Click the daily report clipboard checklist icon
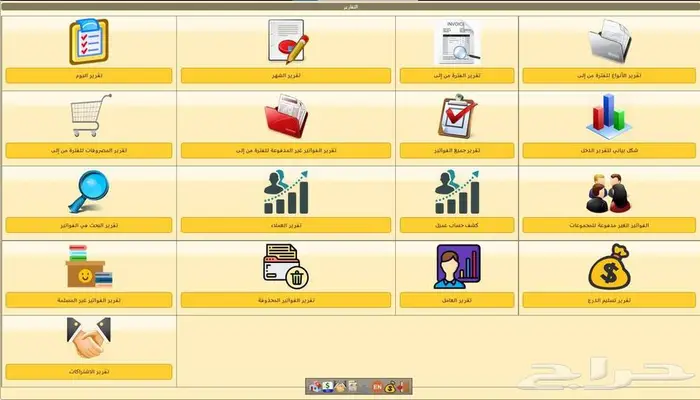The width and height of the screenshot is (700, 400). tap(88, 41)
